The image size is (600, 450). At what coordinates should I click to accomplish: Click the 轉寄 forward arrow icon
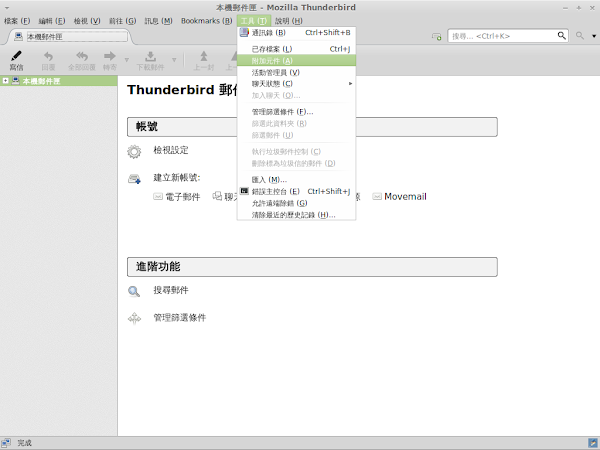coord(109,56)
